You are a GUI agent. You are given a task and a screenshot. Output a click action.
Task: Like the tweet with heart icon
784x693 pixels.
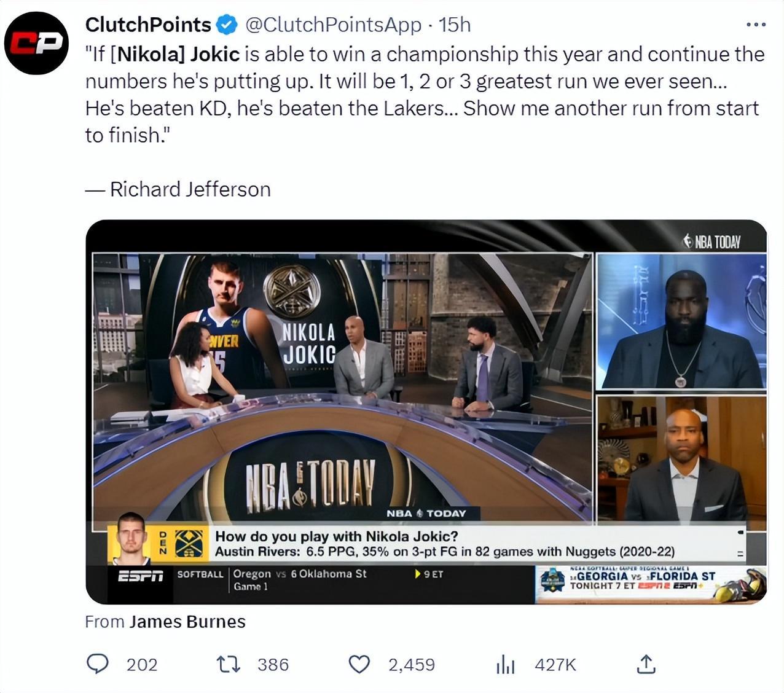[x=359, y=664]
